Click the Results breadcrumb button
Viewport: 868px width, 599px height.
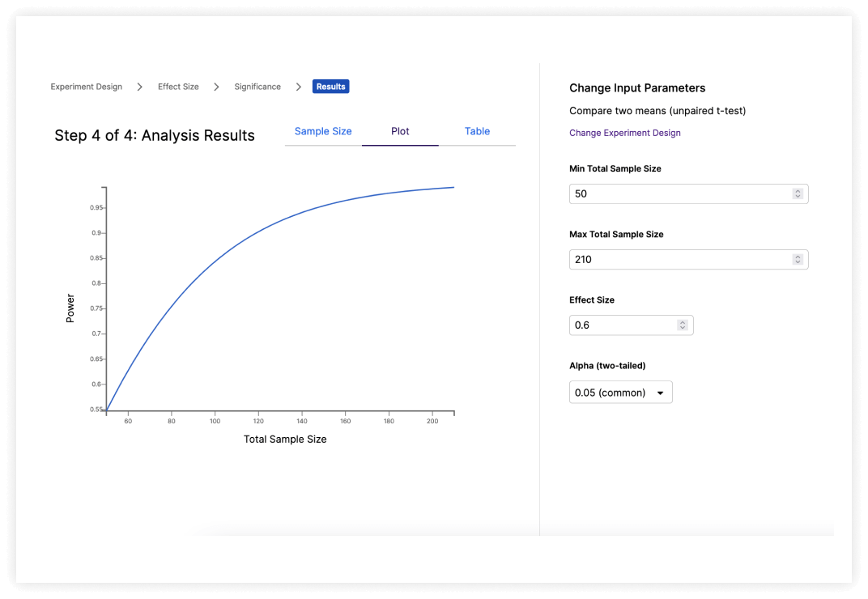click(330, 87)
